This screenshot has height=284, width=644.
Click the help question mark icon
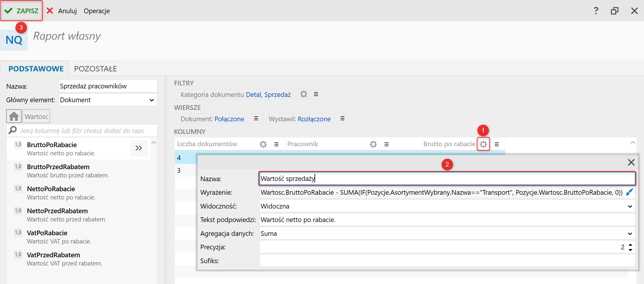click(596, 11)
